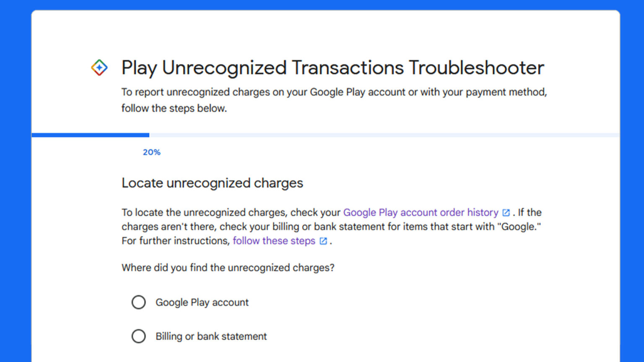Viewport: 644px width, 362px height.
Task: Click the external link icon next to follow these steps
Action: coord(323,241)
